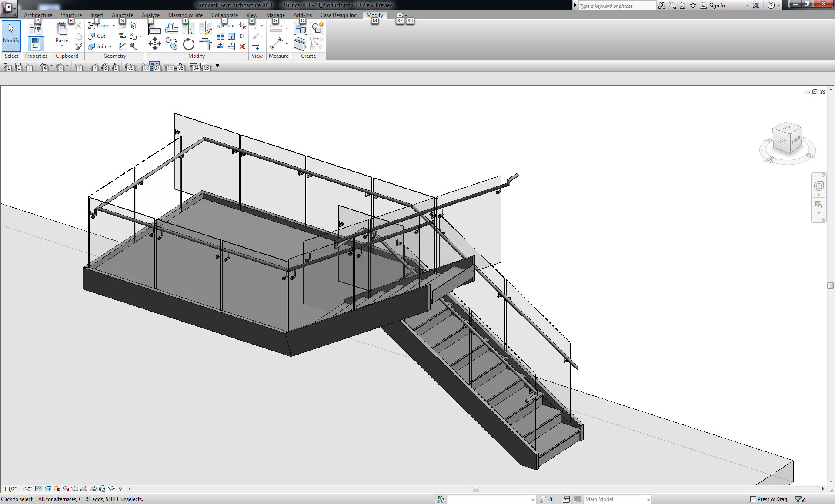Click the red Delete icon
The image size is (835, 504).
(242, 46)
